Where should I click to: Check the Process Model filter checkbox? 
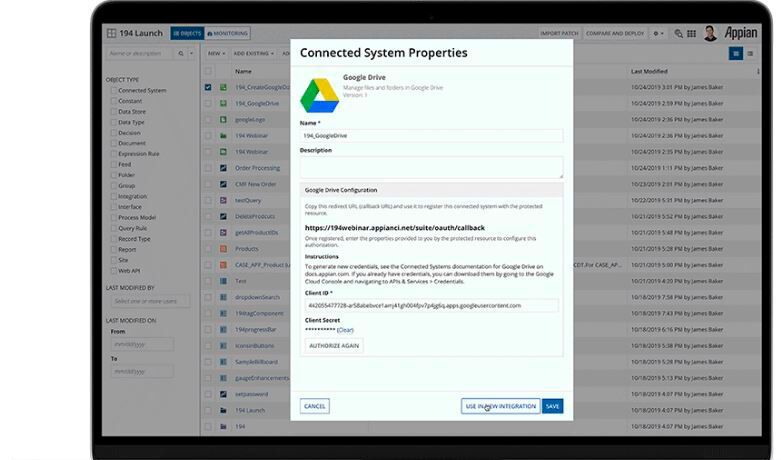click(x=114, y=218)
